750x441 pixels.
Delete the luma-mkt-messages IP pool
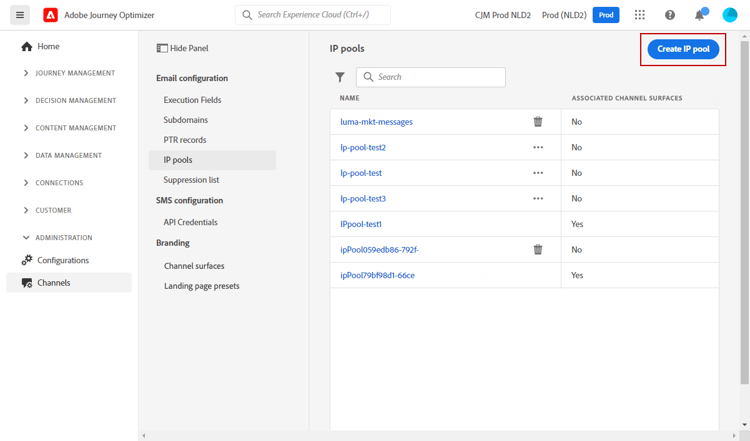point(538,122)
